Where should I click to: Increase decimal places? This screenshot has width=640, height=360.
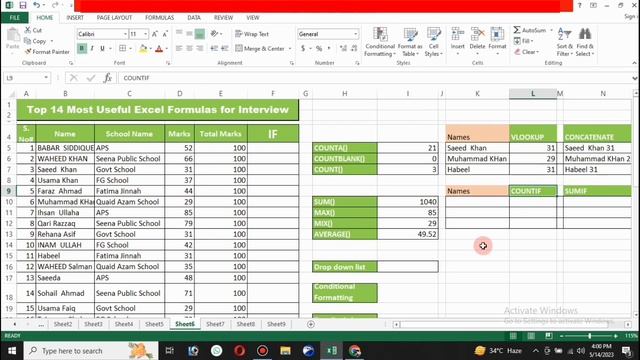(343, 49)
